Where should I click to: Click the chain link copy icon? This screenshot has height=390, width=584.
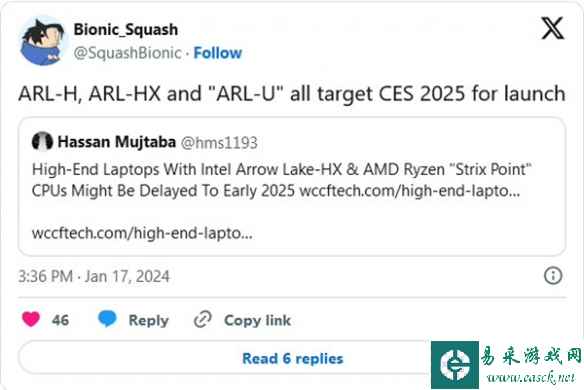tap(203, 320)
